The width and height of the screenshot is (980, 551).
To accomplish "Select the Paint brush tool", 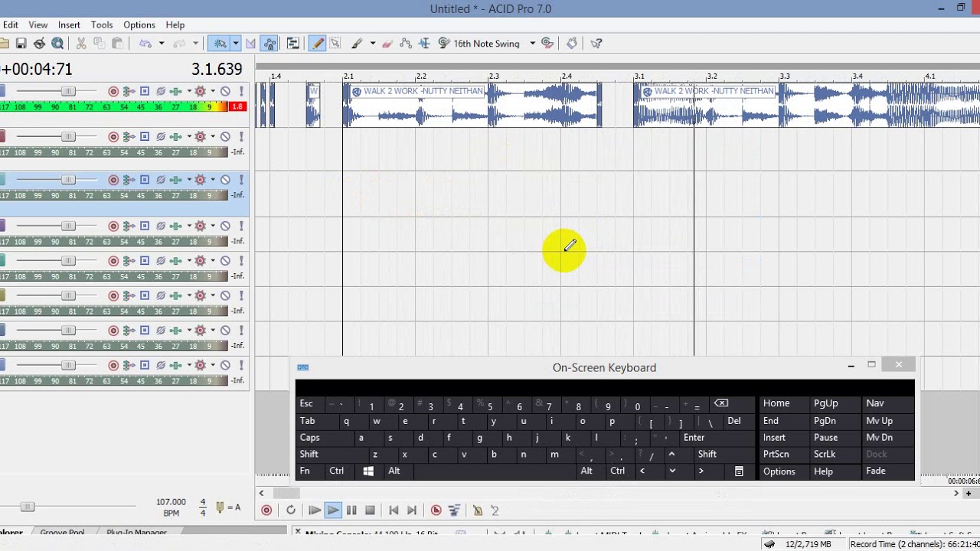I will pos(357,44).
